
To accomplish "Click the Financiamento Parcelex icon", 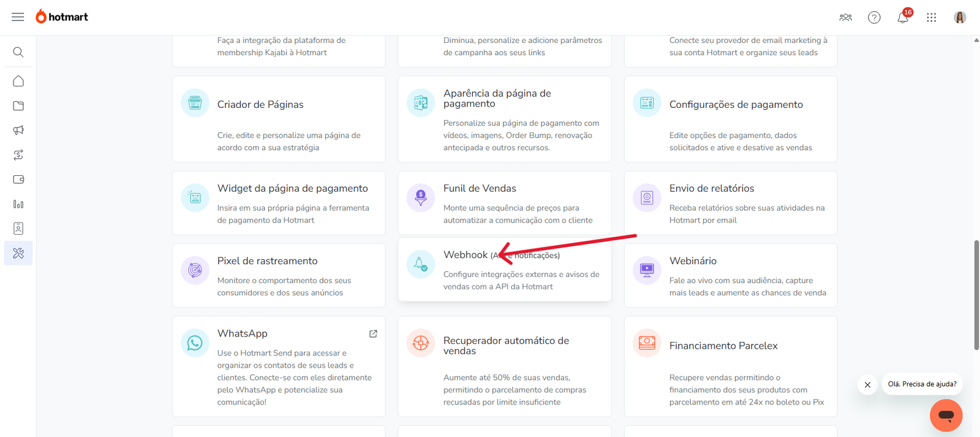I will [x=647, y=343].
